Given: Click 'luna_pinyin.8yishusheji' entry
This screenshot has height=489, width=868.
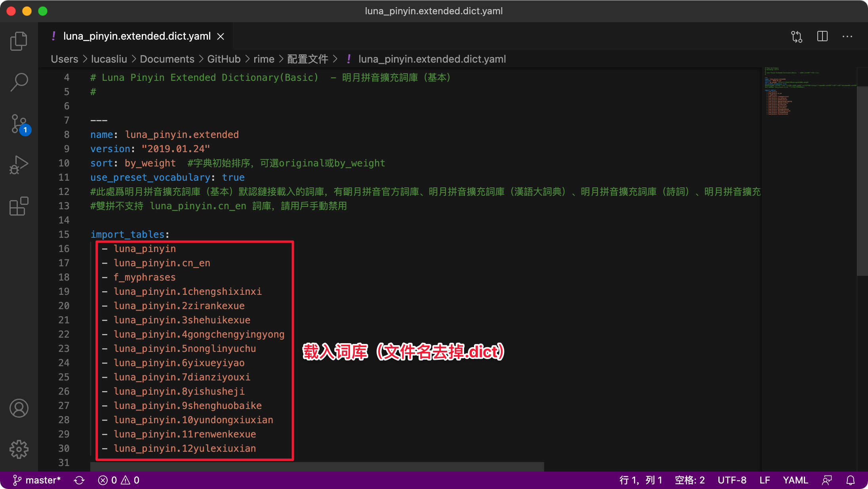Looking at the screenshot, I should (x=179, y=391).
